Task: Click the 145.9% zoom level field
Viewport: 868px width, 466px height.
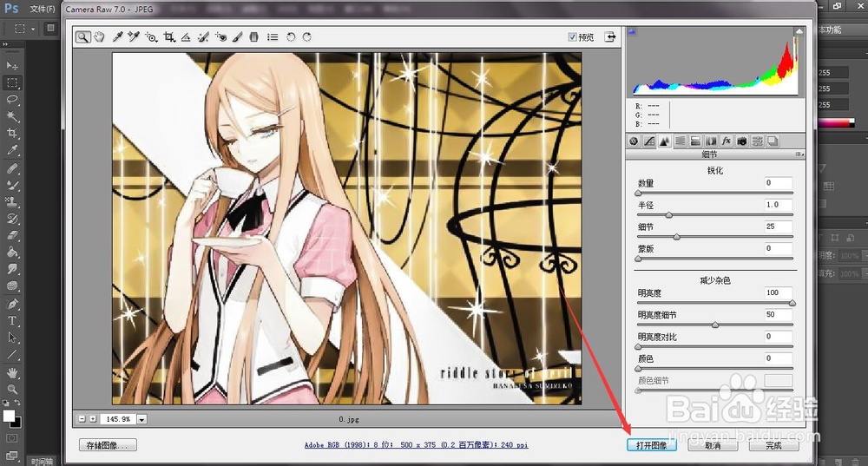Action: click(x=118, y=419)
